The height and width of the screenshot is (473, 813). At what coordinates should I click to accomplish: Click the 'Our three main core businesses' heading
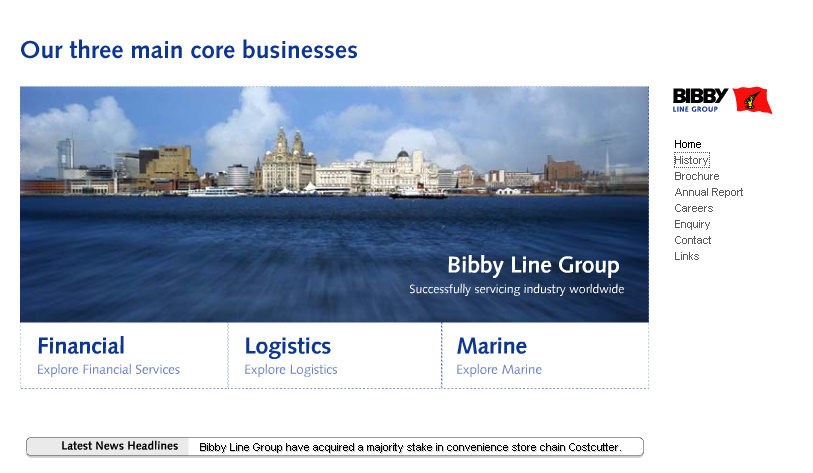pyautogui.click(x=189, y=50)
